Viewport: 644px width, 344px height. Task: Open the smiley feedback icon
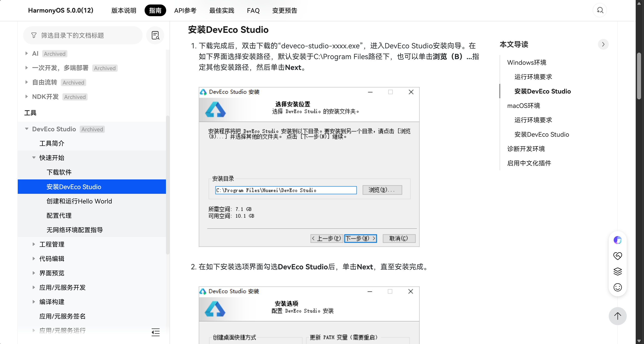pos(618,287)
